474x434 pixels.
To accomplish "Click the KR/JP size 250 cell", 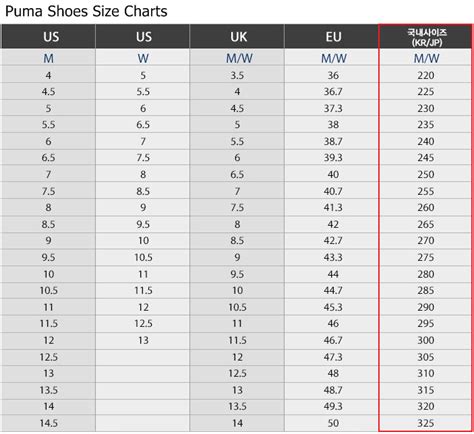I will [426, 174].
